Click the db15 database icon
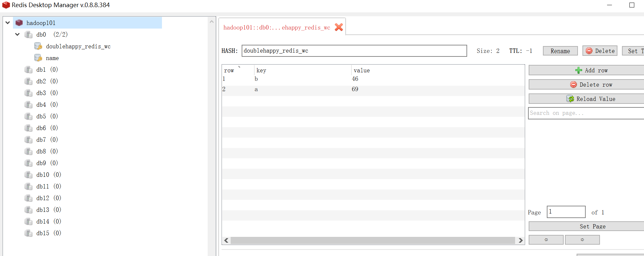The width and height of the screenshot is (644, 256). pos(29,233)
